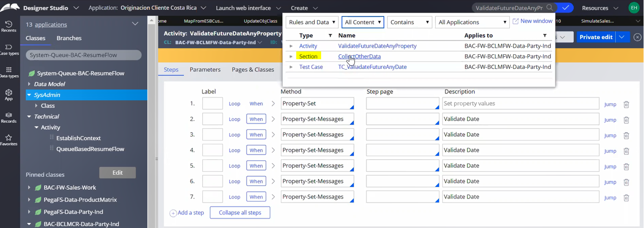
Task: Delete step 6 with trash icon
Action: click(626, 182)
